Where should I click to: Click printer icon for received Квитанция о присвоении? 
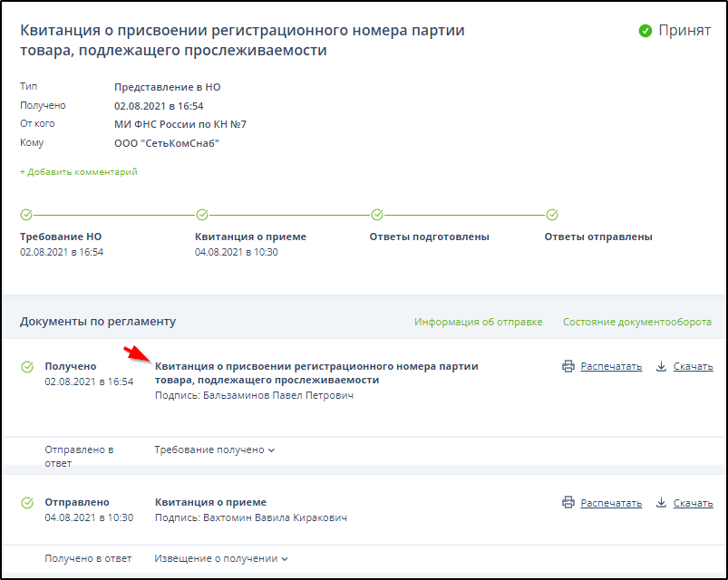[x=568, y=366]
